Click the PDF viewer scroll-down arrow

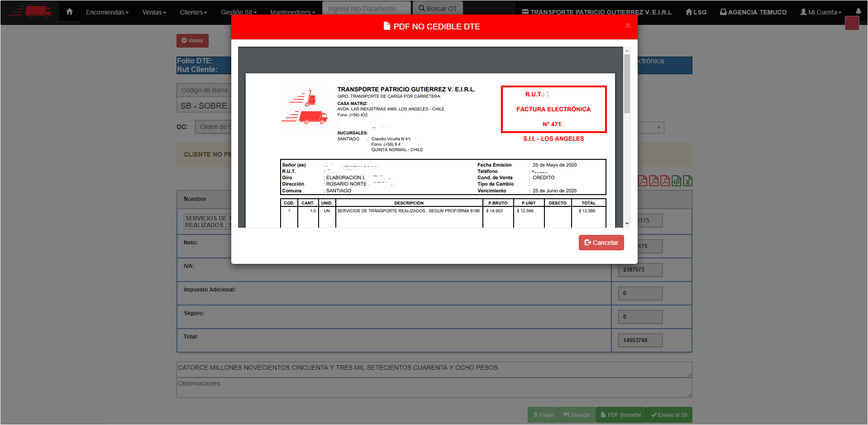(627, 224)
